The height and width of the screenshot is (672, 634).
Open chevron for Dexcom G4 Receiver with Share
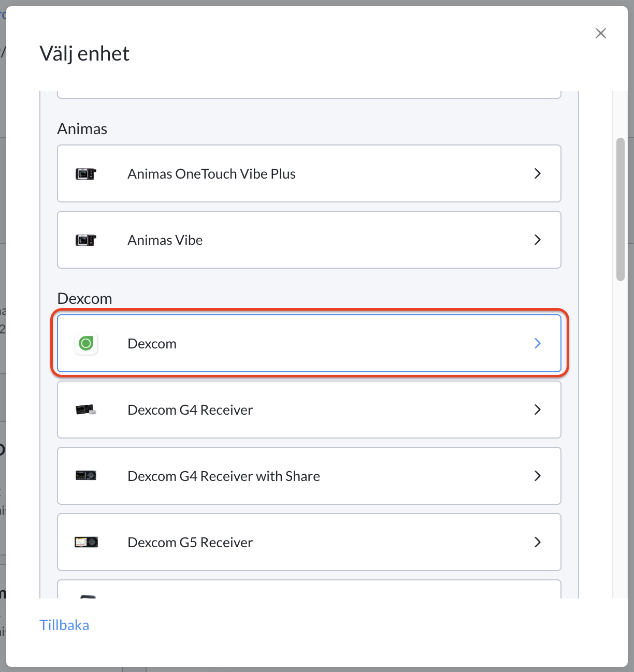pos(538,476)
